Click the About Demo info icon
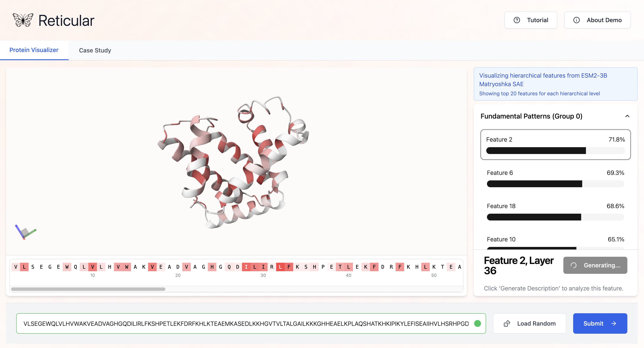This screenshot has width=644, height=348. pyautogui.click(x=577, y=20)
